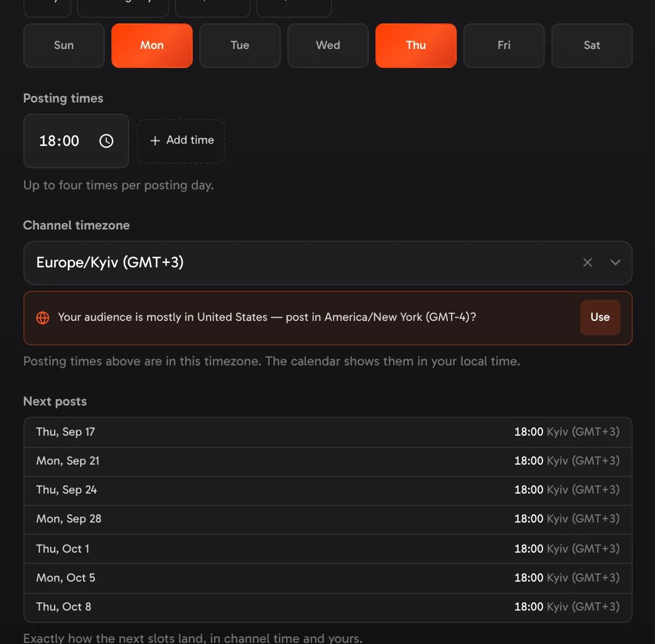Enable the Wed posting day
This screenshot has height=644, width=655.
click(328, 46)
